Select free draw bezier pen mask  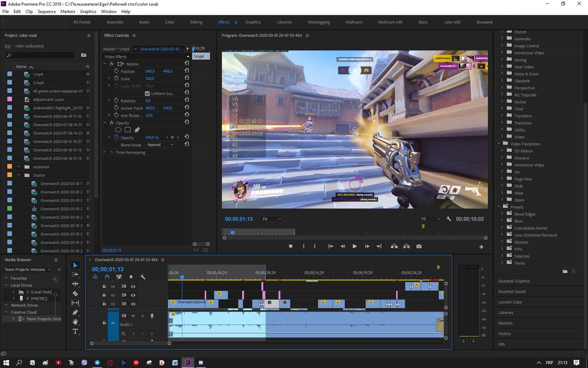point(137,130)
